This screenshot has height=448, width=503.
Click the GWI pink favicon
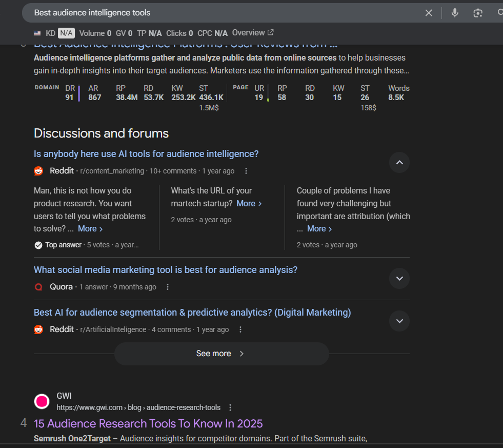[42, 401]
